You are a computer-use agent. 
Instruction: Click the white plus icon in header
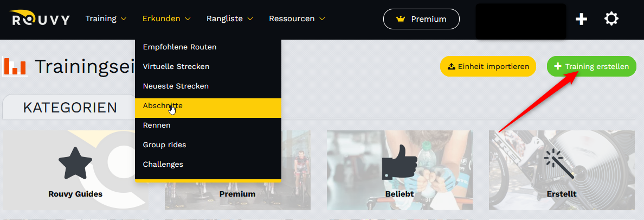point(581,19)
